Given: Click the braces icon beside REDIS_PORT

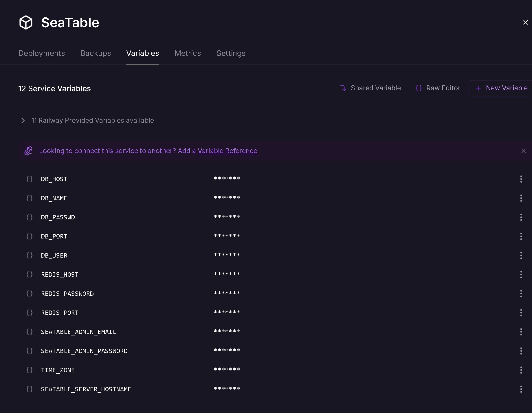Looking at the screenshot, I should [x=30, y=313].
